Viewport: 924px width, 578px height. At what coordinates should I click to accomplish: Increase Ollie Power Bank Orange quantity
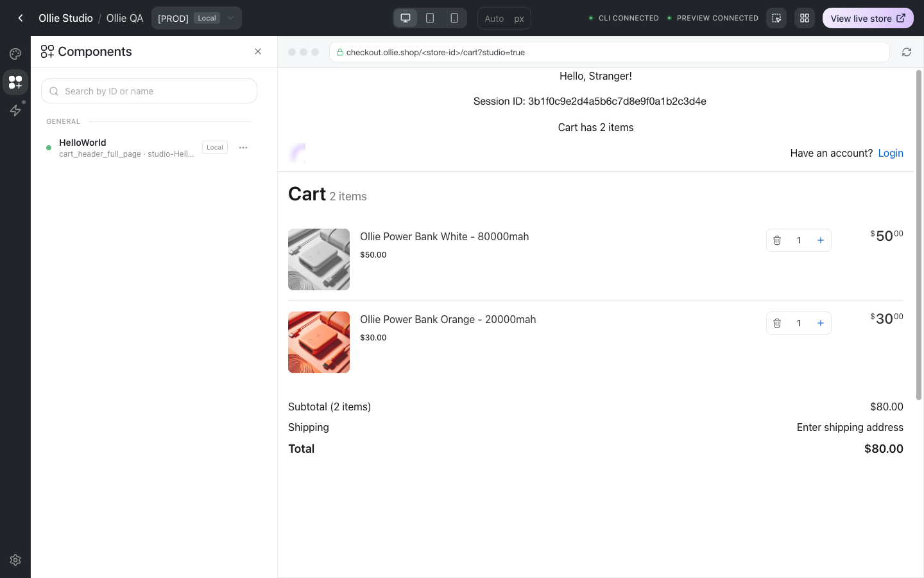click(820, 323)
